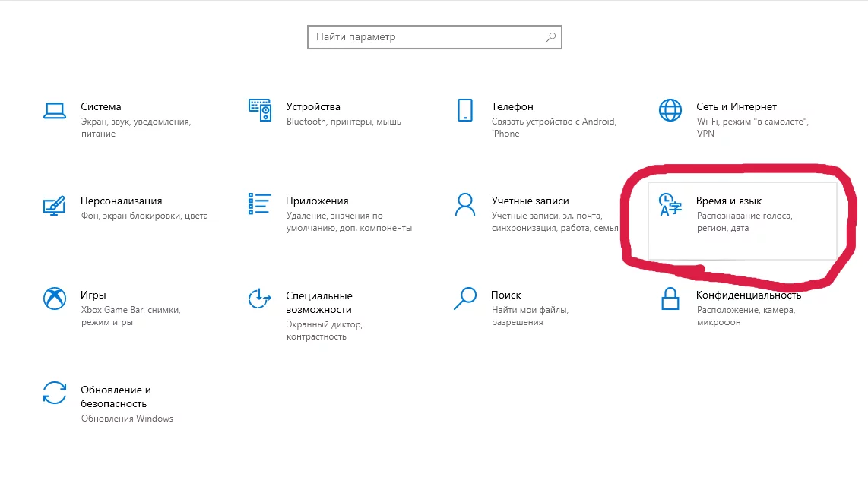Click 'Связать устройство с Android, iPhone' text
This screenshot has width=868, height=496.
(x=553, y=128)
